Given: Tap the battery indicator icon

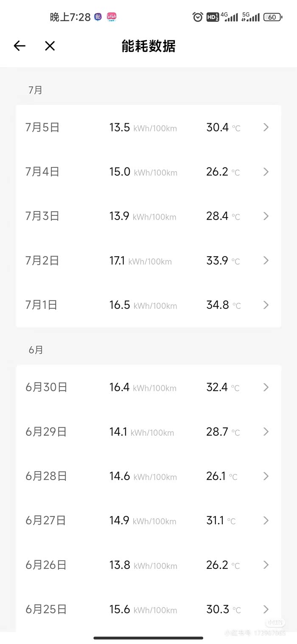Looking at the screenshot, I should (x=272, y=17).
